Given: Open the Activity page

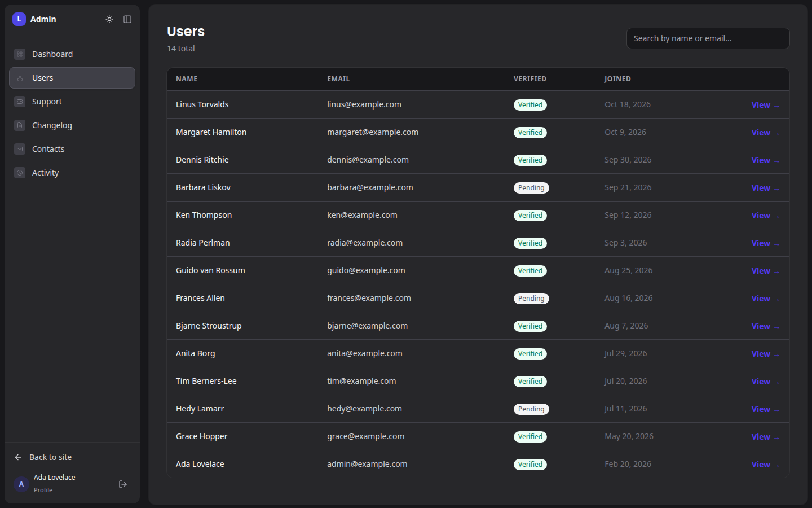Looking at the screenshot, I should 72,173.
